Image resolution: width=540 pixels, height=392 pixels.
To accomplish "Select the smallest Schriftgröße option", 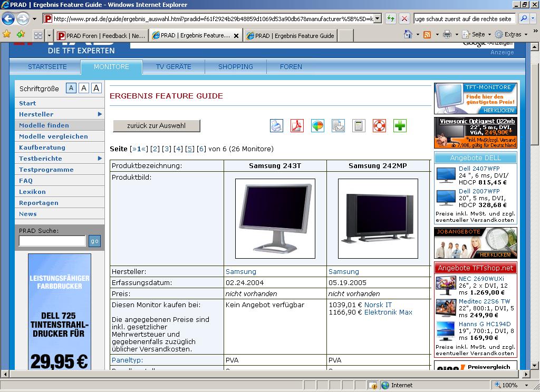I will click(x=71, y=88).
